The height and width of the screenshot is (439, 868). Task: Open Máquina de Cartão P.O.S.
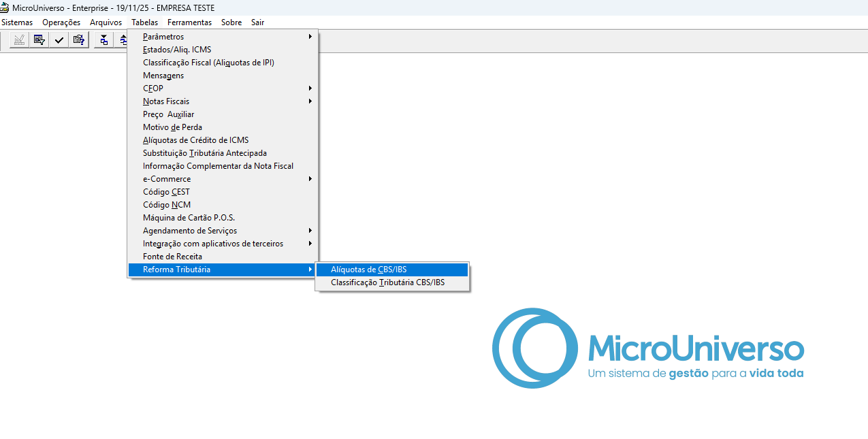click(189, 218)
